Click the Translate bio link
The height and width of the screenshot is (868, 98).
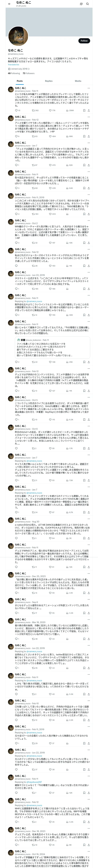[14, 64]
